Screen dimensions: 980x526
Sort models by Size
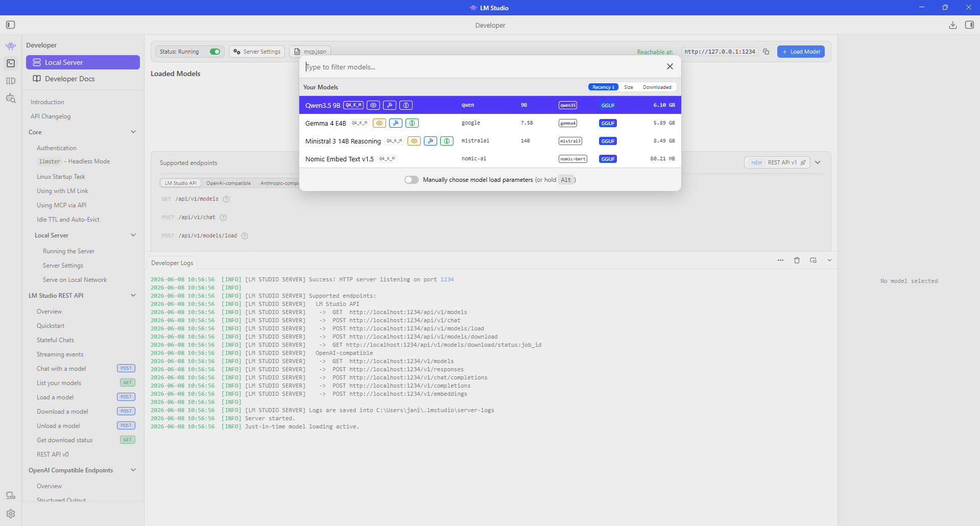point(629,87)
